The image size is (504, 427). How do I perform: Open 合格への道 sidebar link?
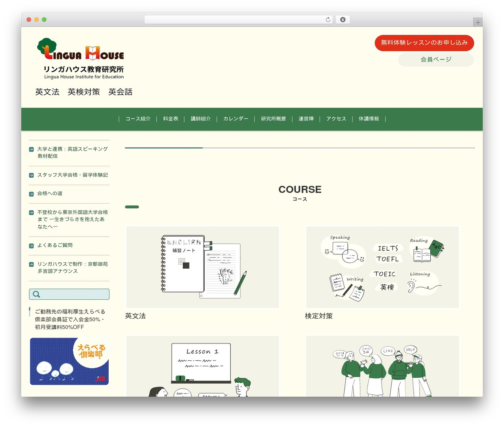coord(50,193)
